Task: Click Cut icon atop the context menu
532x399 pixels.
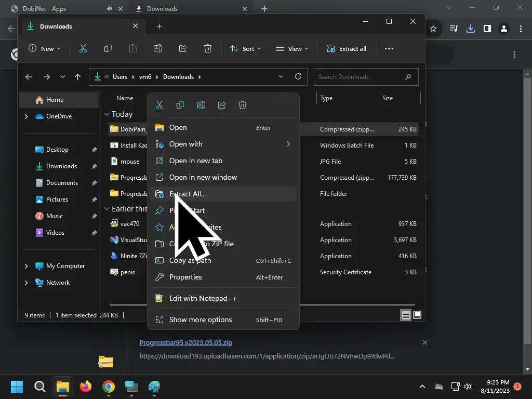Action: [159, 105]
